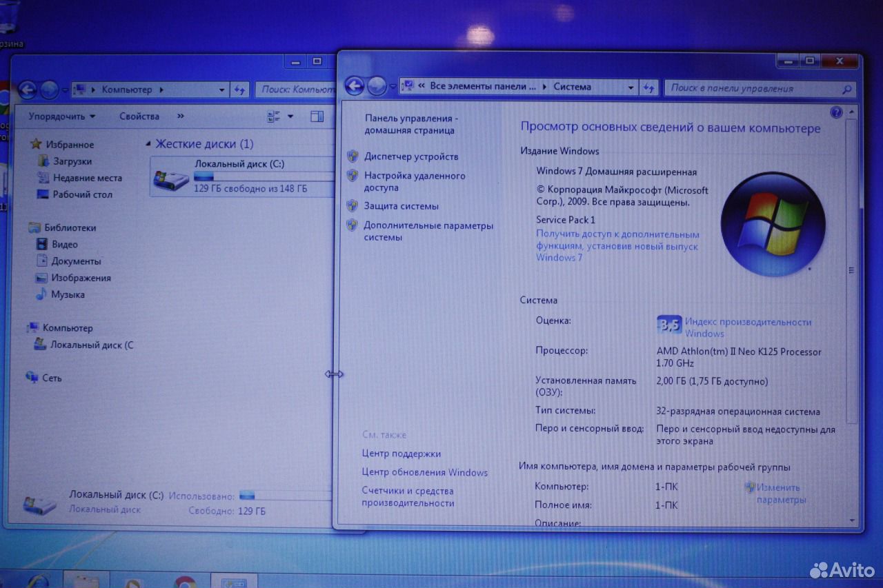Click the Windows Experience Index 3,5 badge

pos(668,325)
